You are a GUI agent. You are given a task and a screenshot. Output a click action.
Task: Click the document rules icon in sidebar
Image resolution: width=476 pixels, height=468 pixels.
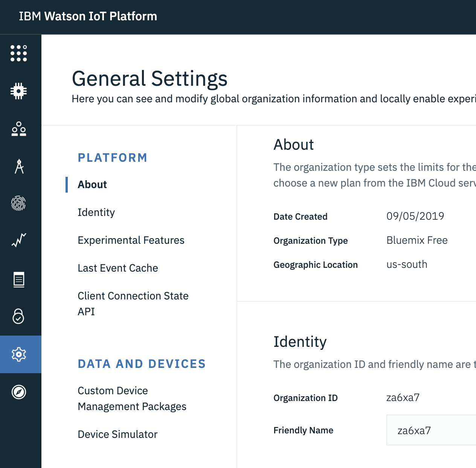[19, 279]
